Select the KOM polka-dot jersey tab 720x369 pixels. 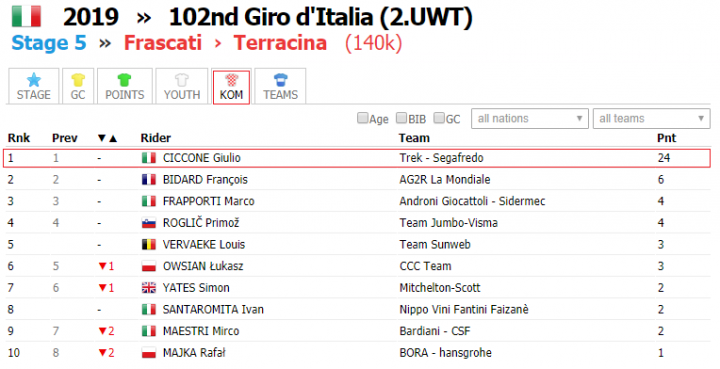(231, 87)
